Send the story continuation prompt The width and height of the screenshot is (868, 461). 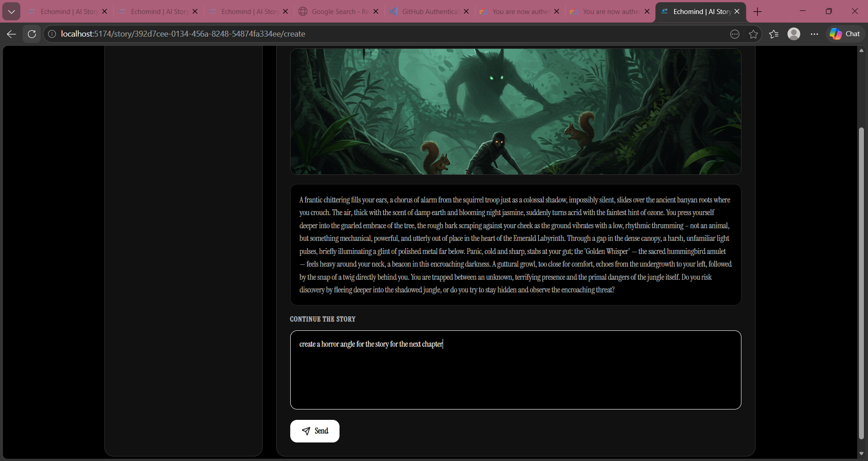[315, 431]
